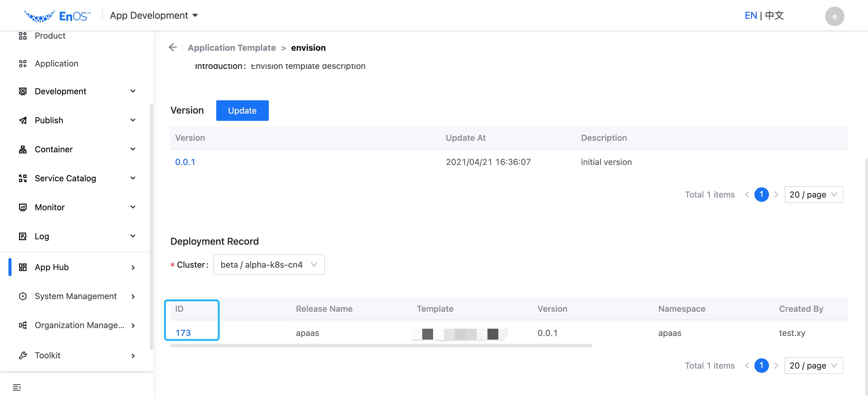
Task: Click the Container sidebar icon
Action: 23,149
